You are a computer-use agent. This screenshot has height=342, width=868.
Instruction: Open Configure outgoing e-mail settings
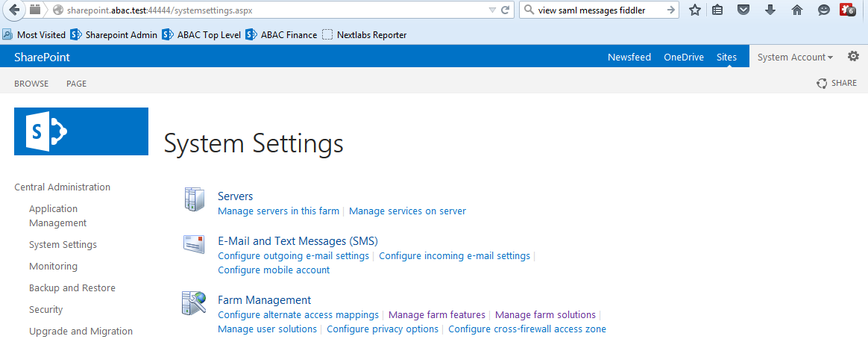[293, 256]
